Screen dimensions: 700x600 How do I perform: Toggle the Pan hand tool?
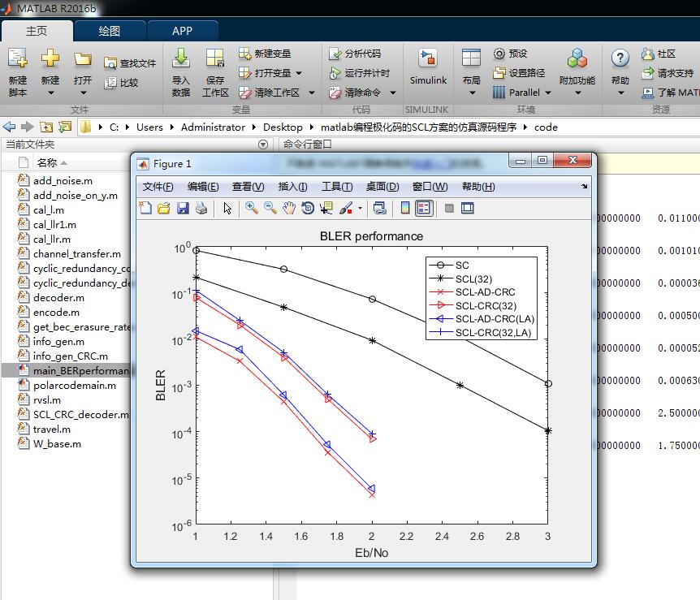(x=289, y=208)
